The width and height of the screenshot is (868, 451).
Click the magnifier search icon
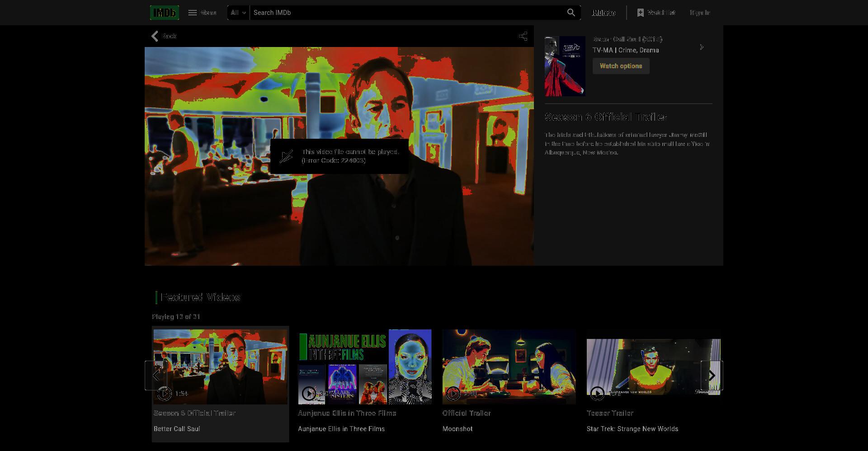tap(571, 13)
